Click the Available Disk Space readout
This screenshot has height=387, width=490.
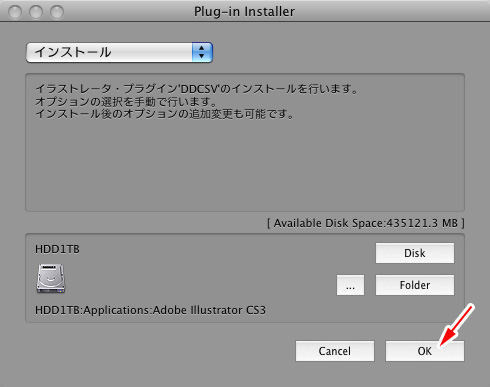(366, 223)
